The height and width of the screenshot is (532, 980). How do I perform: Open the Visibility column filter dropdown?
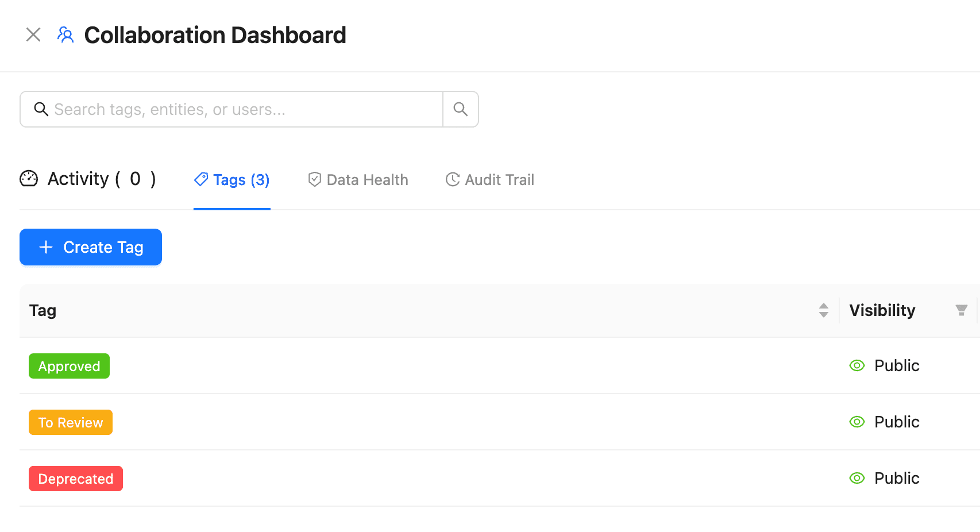pos(961,310)
